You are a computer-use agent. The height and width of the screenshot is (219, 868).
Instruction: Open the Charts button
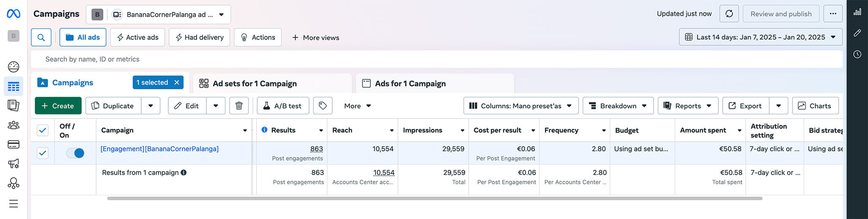tap(815, 105)
